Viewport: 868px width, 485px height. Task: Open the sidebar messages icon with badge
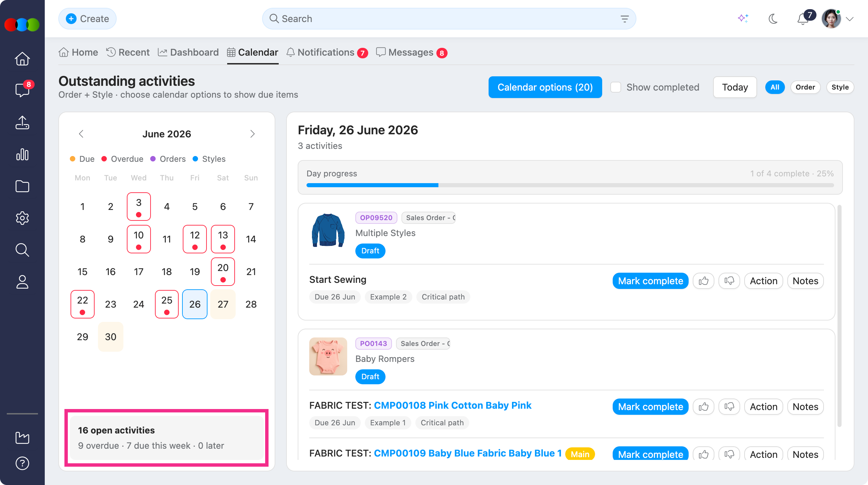[22, 90]
